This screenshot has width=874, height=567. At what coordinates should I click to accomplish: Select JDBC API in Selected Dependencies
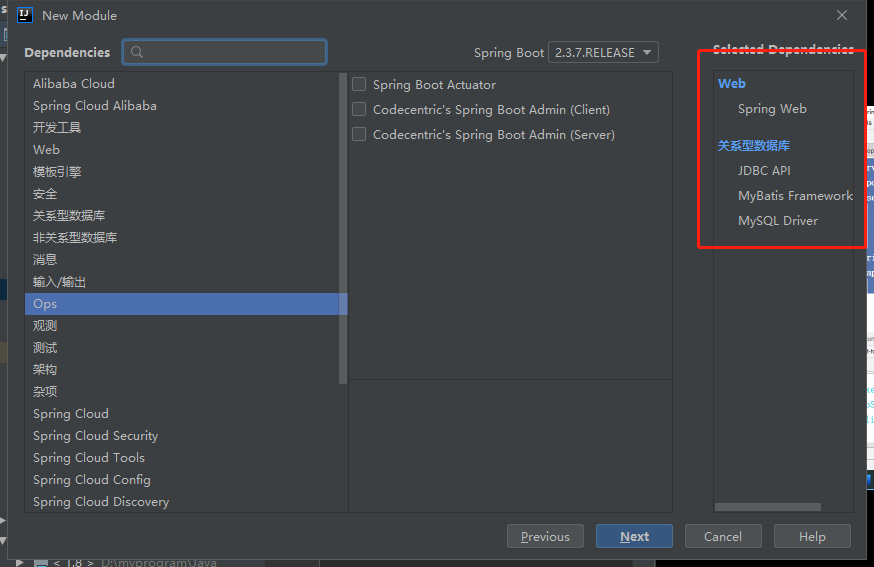(x=764, y=171)
